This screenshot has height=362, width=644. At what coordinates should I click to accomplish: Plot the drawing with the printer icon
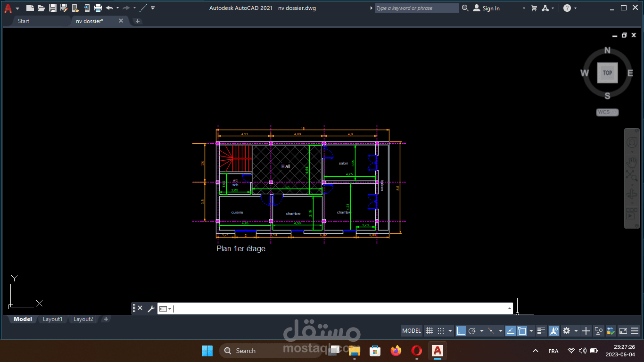(98, 8)
